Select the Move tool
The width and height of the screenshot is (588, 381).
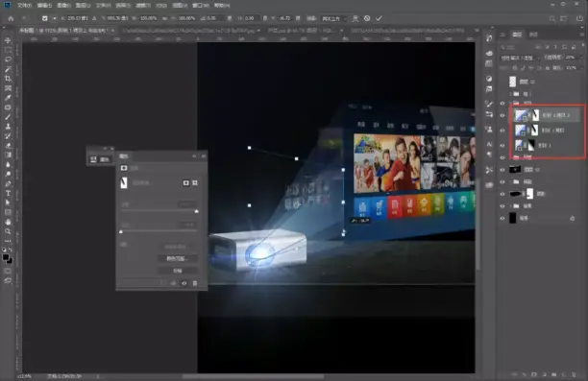[8, 40]
